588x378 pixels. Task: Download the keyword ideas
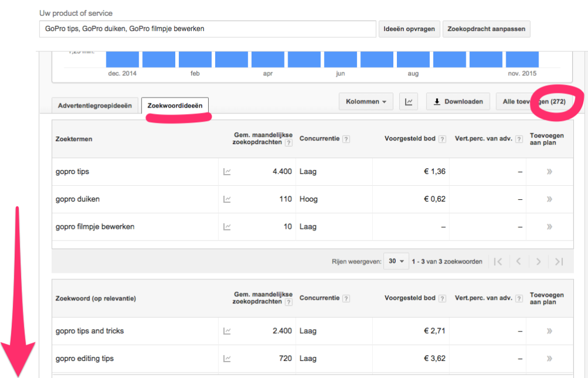click(x=458, y=102)
